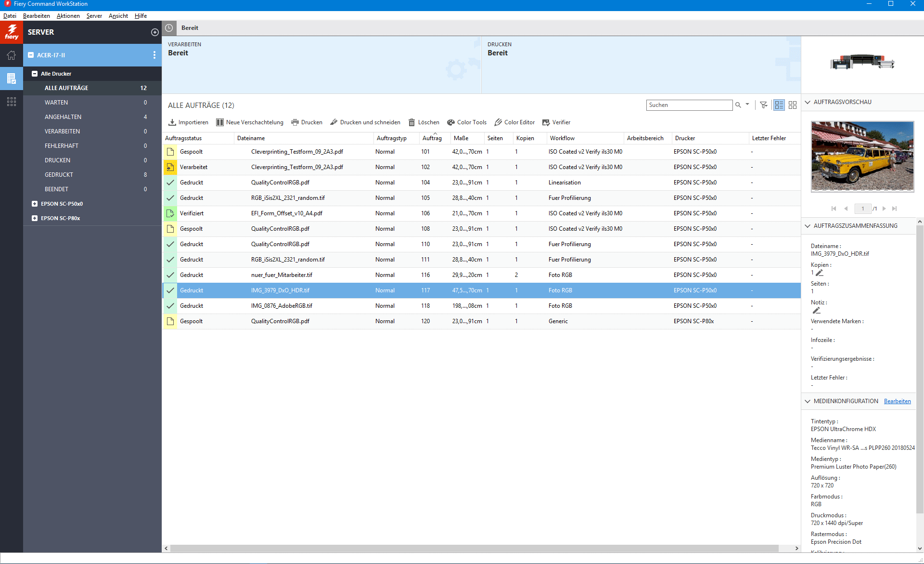Click the Neue Verschachtelung icon
The image size is (924, 564).
pyautogui.click(x=220, y=122)
